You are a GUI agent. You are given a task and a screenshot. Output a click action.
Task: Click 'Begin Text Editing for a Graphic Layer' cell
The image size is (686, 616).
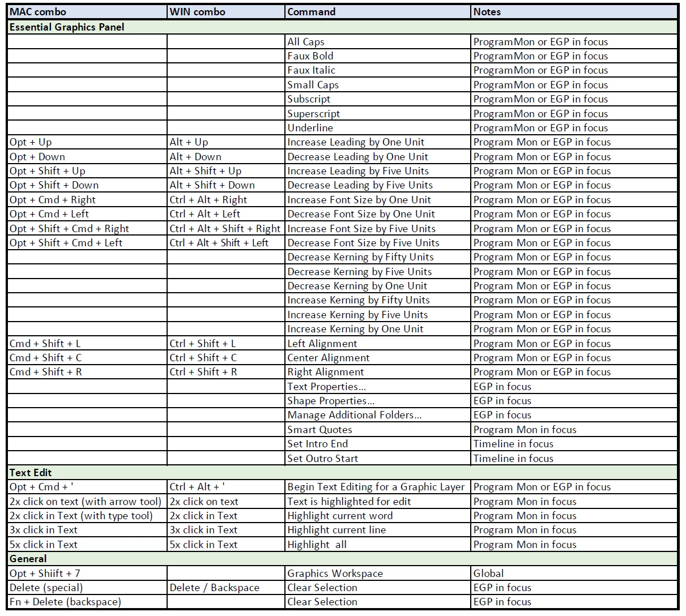click(x=378, y=487)
